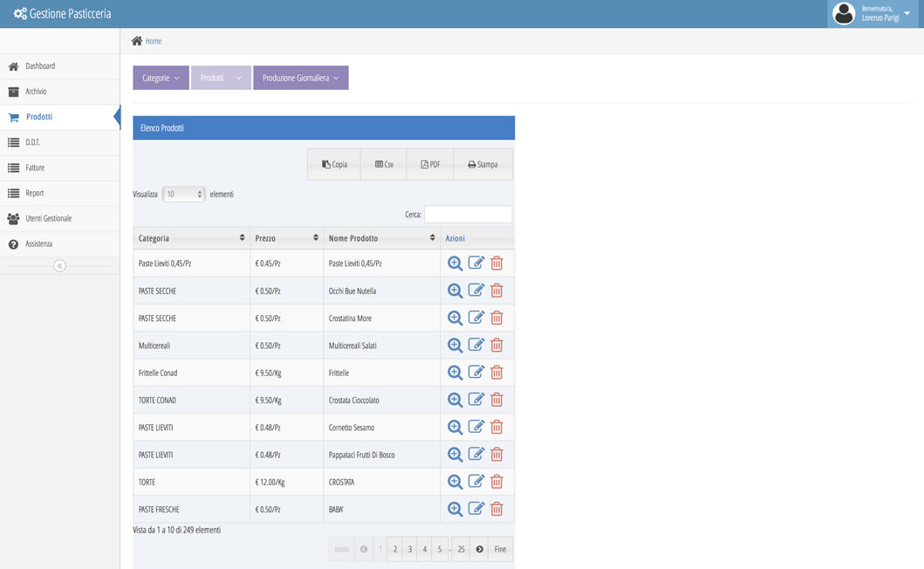The height and width of the screenshot is (569, 924).
Task: Open the user profile menu for Lorenzo Parigi
Action: point(874,14)
